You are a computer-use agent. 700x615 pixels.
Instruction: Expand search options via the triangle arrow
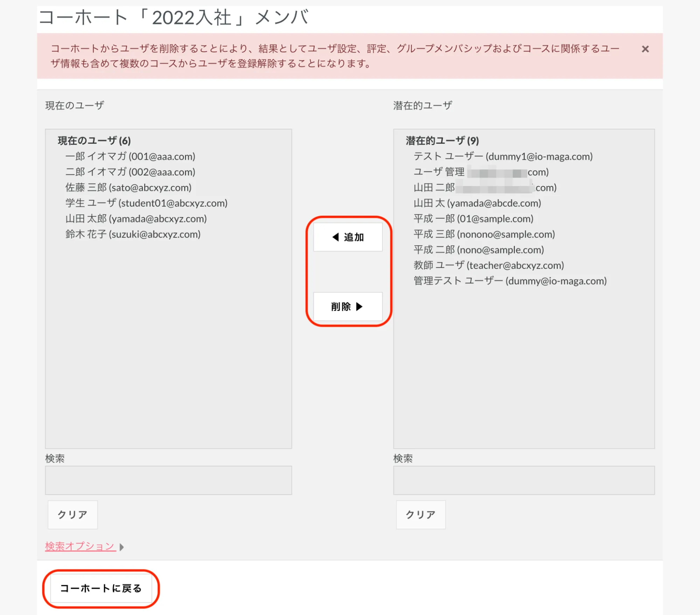[x=122, y=547]
